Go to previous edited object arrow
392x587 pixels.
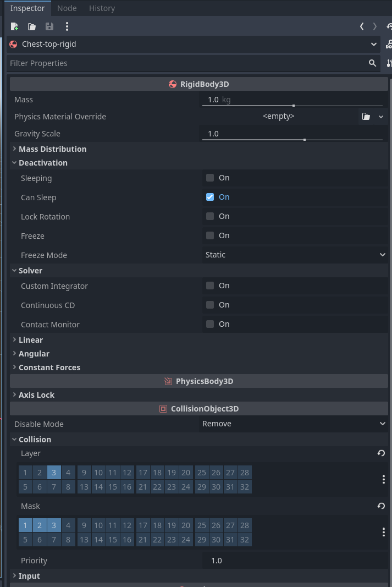pos(362,26)
